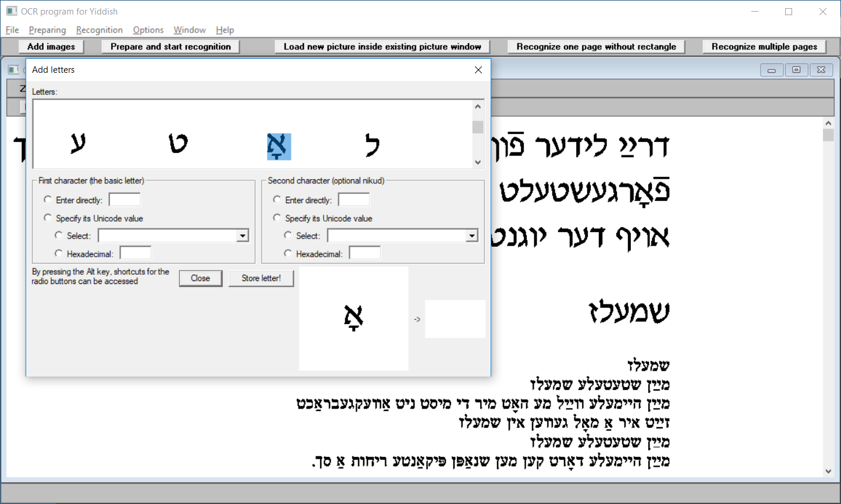Screen dimensions: 841x504
Task: Click first character Hexadecimal text field
Action: pos(135,253)
